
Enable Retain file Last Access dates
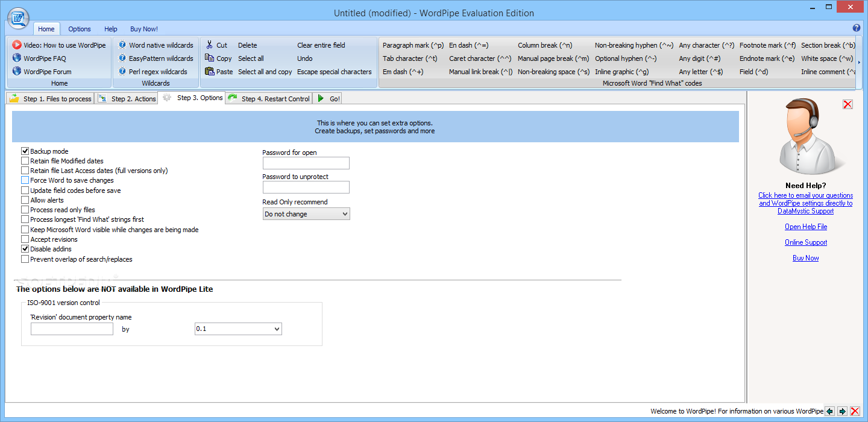tap(25, 171)
